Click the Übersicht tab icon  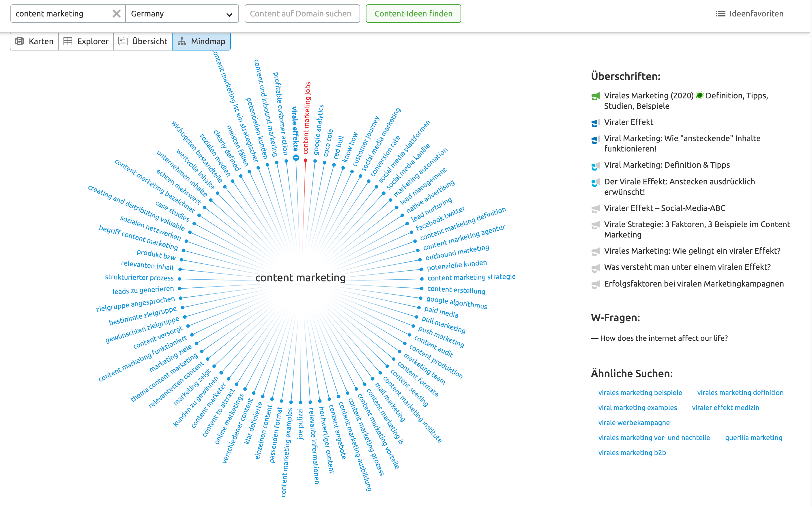123,41
